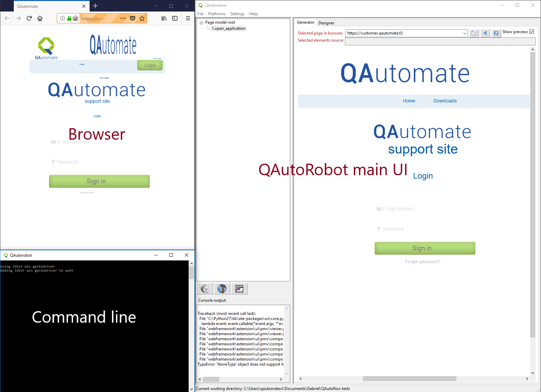Click the Selected elements source field
This screenshot has height=392, width=541.
pos(440,41)
